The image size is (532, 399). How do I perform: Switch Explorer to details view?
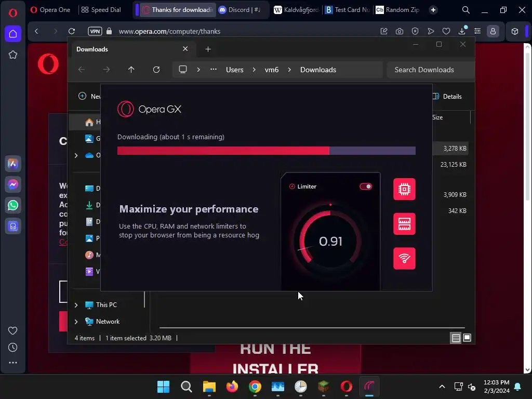[x=456, y=338]
